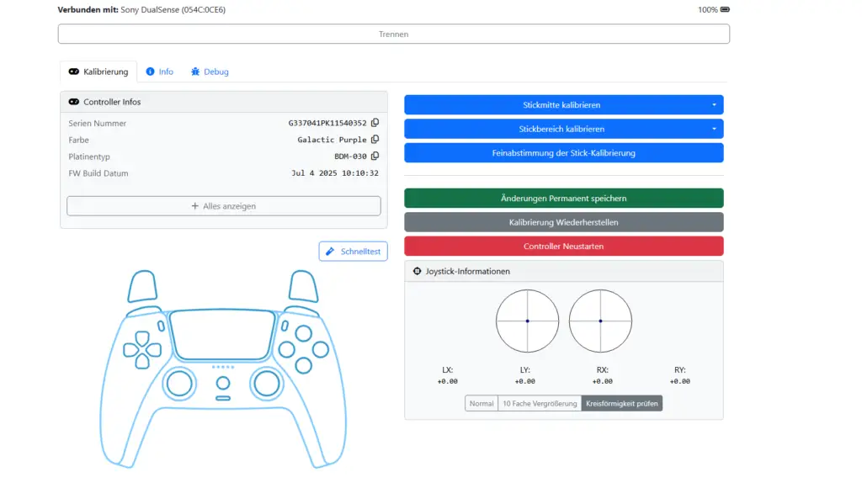This screenshot has width=862, height=504.
Task: Open the Stickbereich kalibrieren dropdown arrow
Action: (714, 129)
